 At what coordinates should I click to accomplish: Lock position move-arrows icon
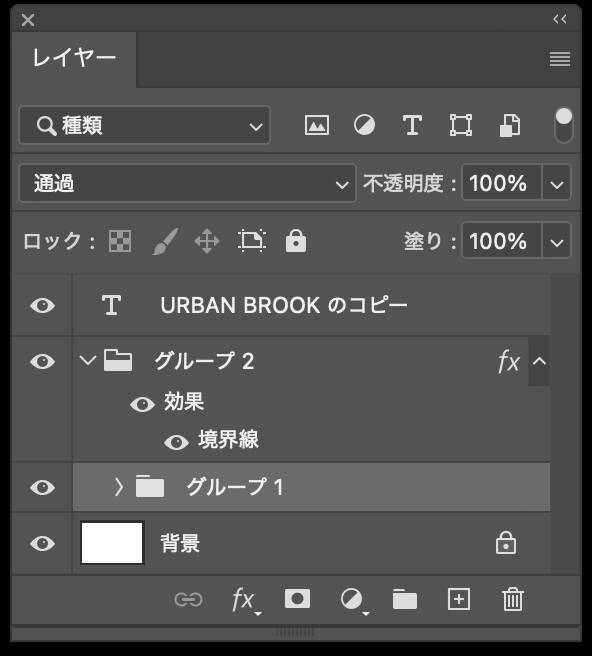pyautogui.click(x=207, y=241)
